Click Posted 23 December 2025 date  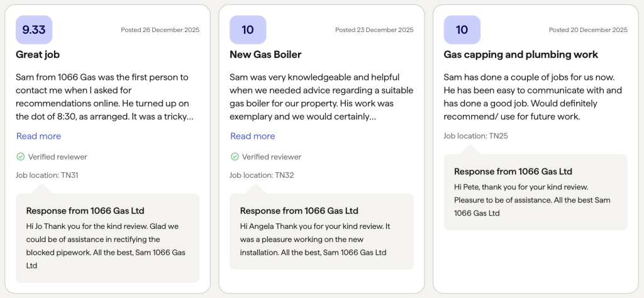tap(374, 30)
